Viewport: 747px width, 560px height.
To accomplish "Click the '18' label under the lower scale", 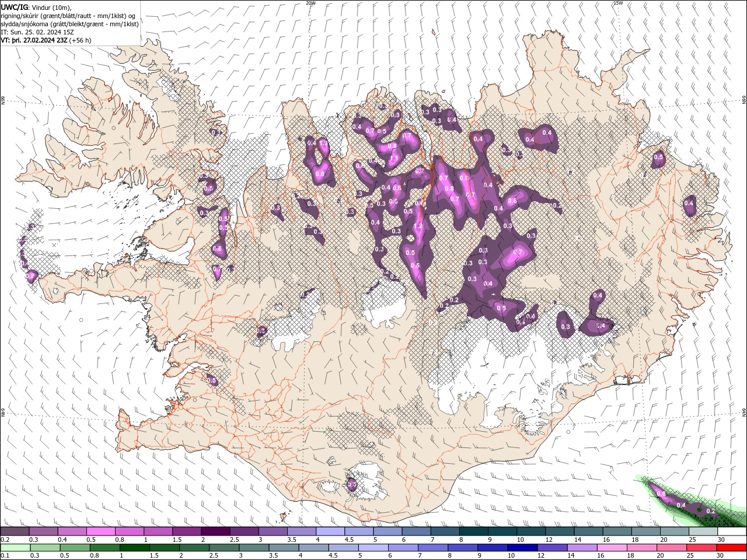I will pos(632,556).
